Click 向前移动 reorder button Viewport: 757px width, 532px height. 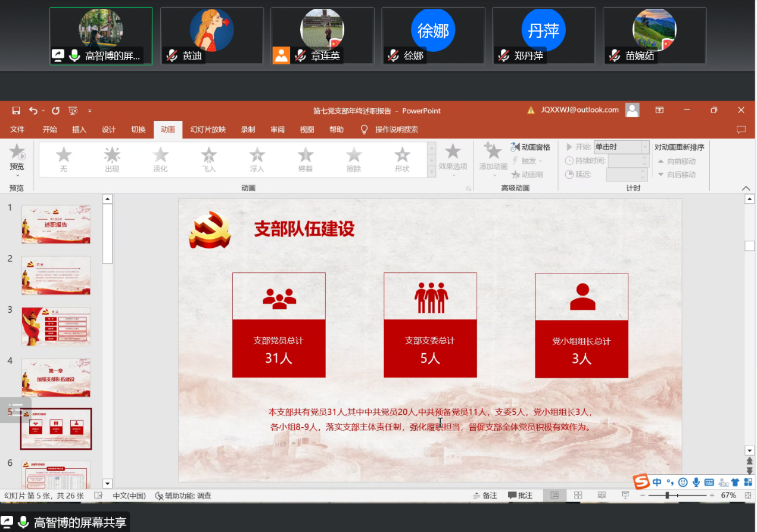click(677, 161)
